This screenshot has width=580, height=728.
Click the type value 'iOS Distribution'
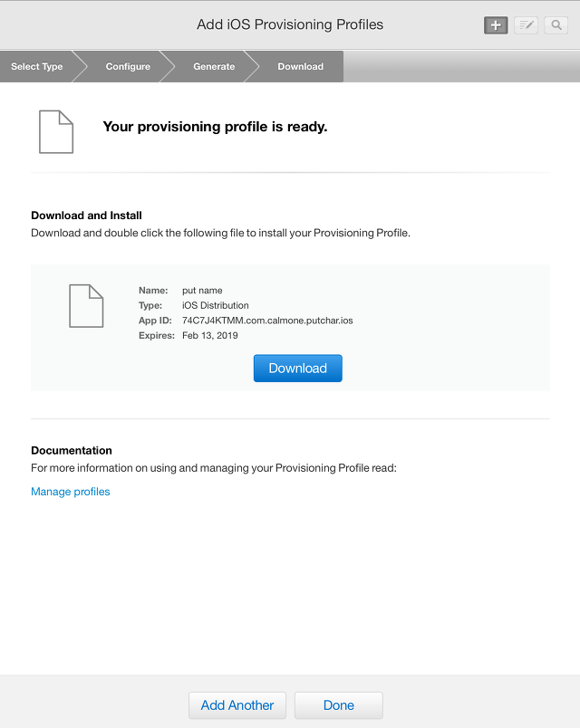point(215,305)
